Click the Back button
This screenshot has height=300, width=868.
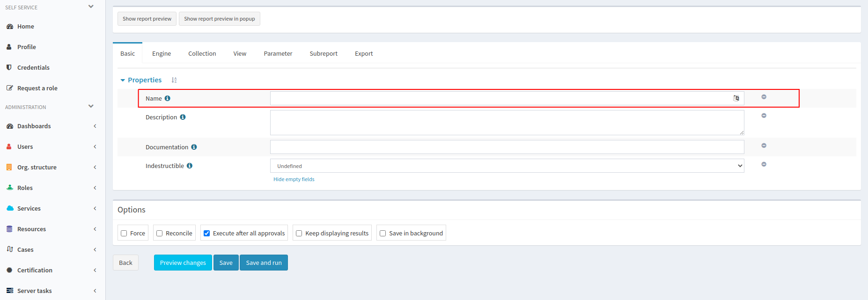pyautogui.click(x=125, y=263)
